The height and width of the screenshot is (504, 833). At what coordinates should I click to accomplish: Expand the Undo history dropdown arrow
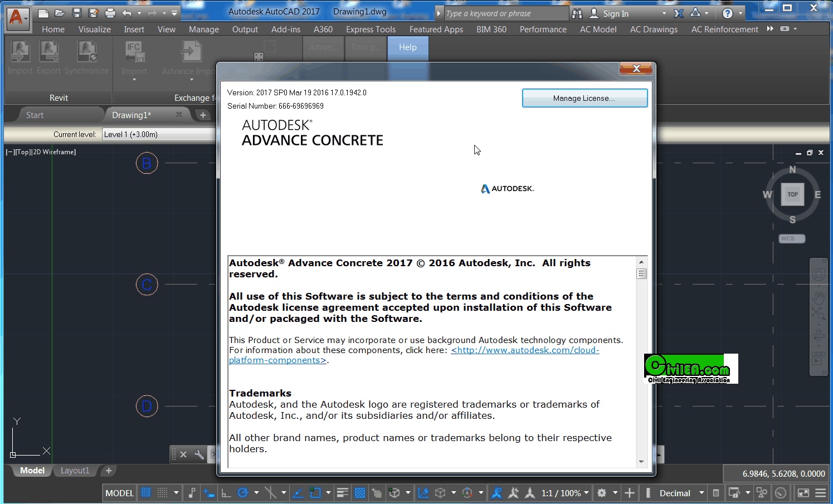139,13
